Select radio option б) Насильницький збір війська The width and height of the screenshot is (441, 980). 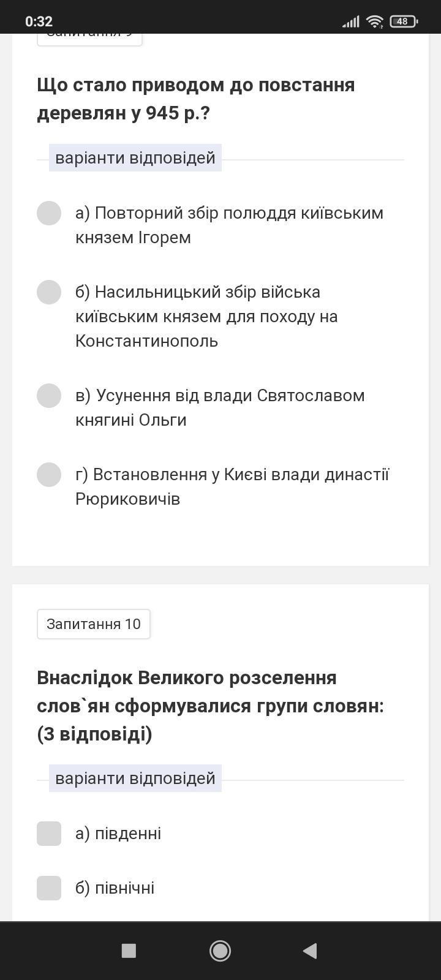click(x=49, y=292)
